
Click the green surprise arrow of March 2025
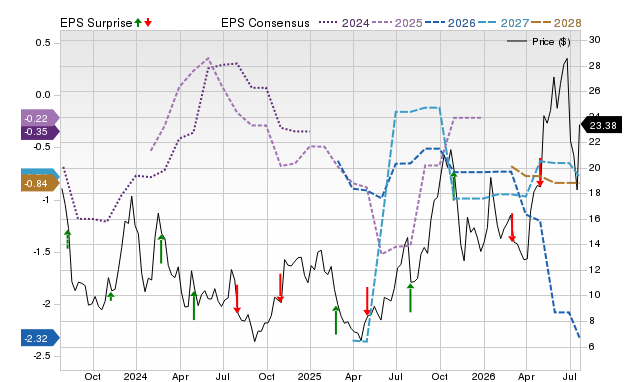(x=336, y=320)
